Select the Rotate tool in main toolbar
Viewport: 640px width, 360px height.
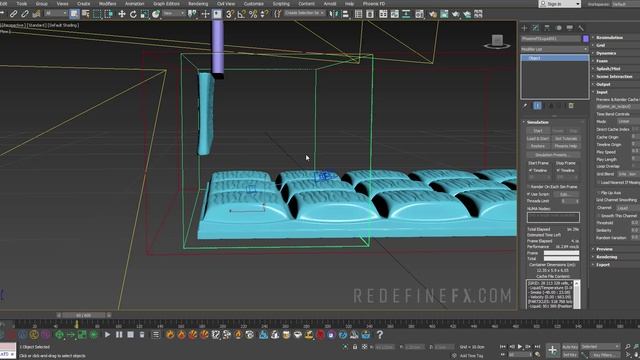point(133,14)
